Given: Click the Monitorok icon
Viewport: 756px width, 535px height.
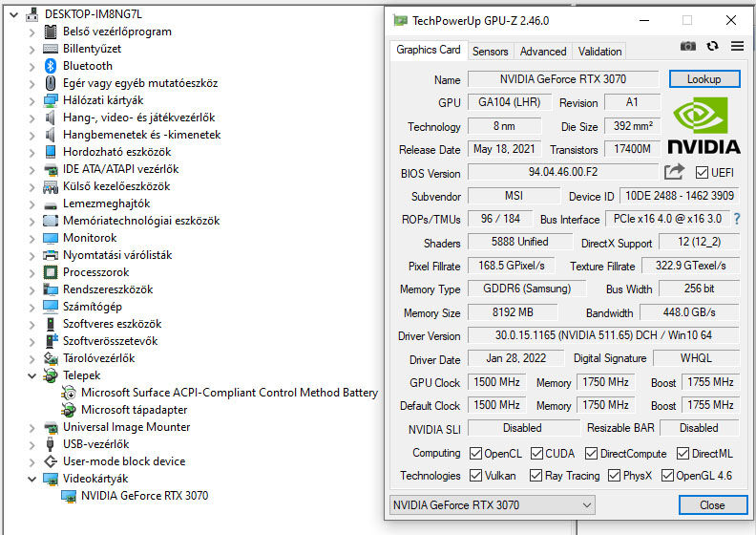Looking at the screenshot, I should tap(51, 238).
